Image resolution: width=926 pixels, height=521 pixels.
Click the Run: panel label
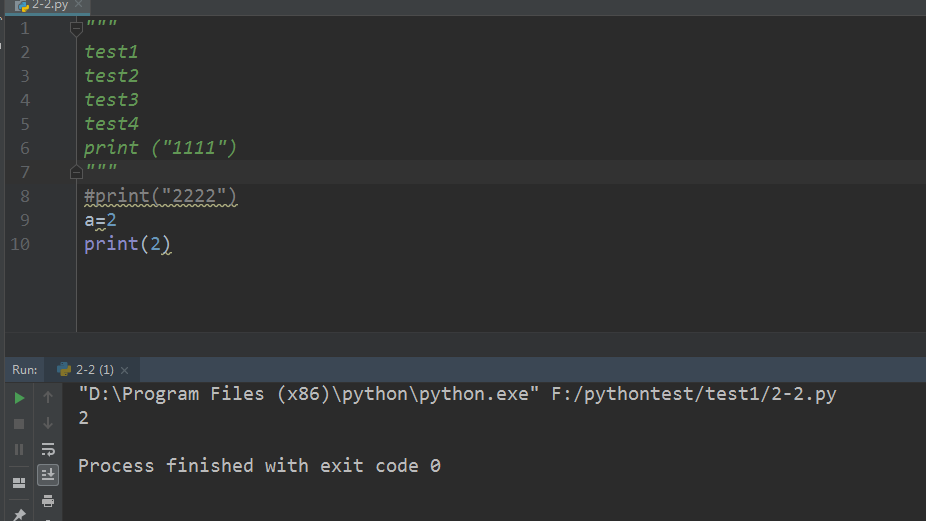[25, 370]
